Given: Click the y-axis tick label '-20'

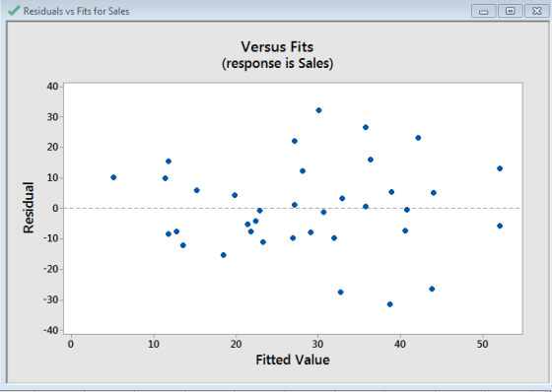Looking at the screenshot, I should click(x=50, y=269).
